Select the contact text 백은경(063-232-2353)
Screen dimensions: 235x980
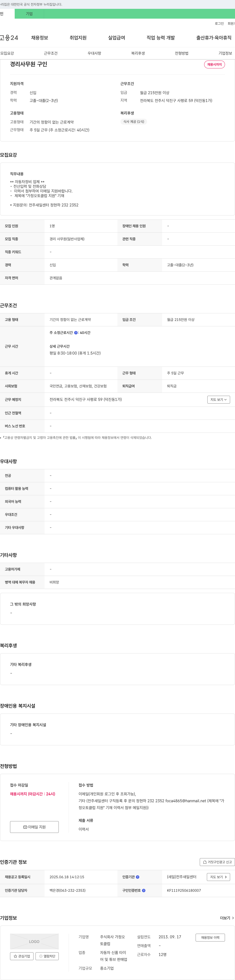coord(67,891)
